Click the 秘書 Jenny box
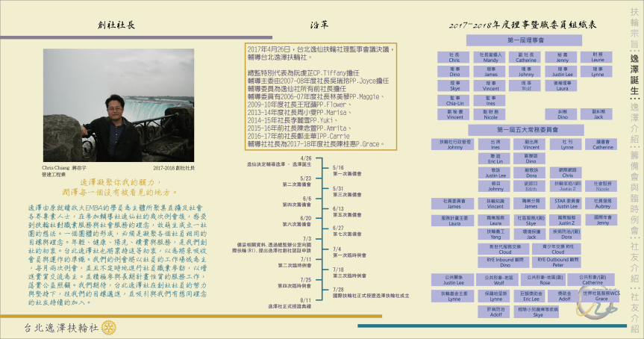 pos(562,57)
